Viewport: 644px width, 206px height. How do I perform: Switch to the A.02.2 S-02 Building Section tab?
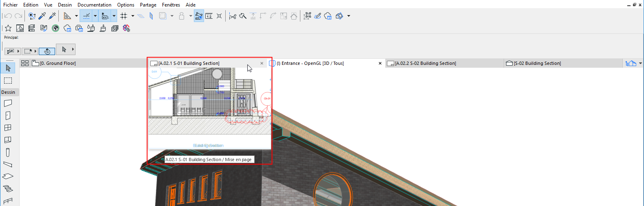coord(425,63)
